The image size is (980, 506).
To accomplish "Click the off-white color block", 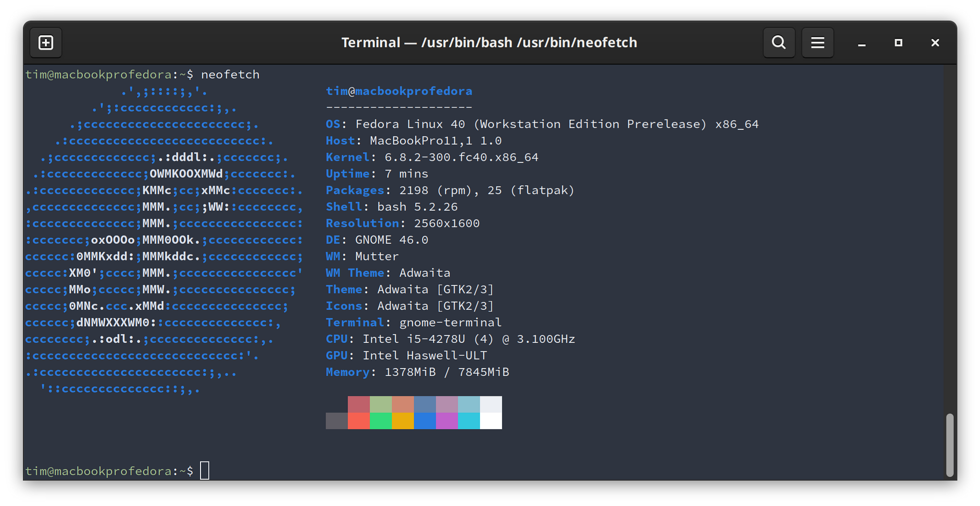I will click(x=491, y=405).
